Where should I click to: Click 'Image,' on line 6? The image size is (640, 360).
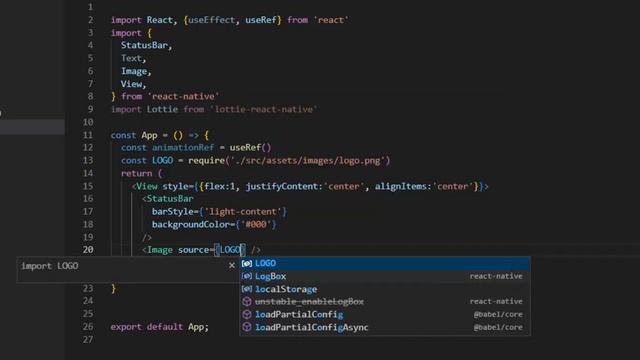(x=136, y=71)
